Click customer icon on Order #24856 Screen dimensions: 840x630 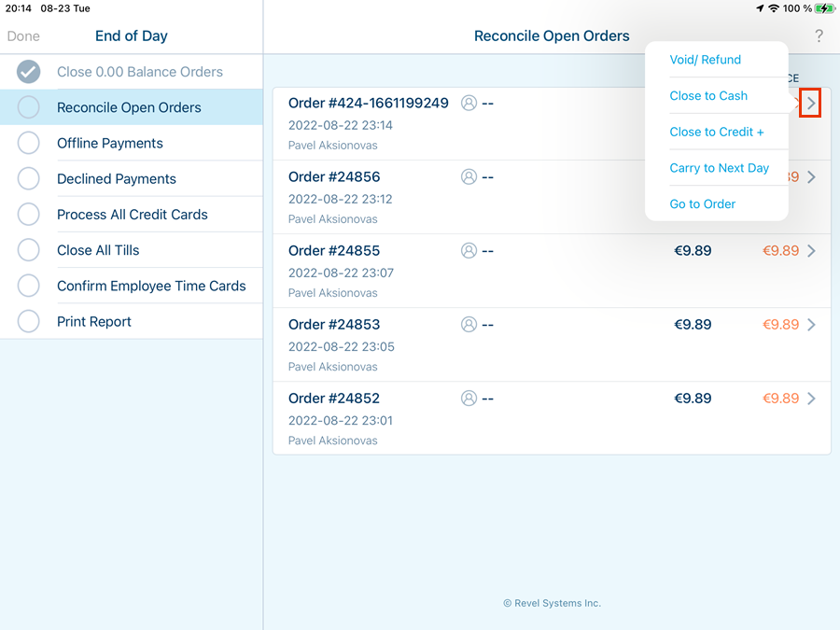[469, 176]
